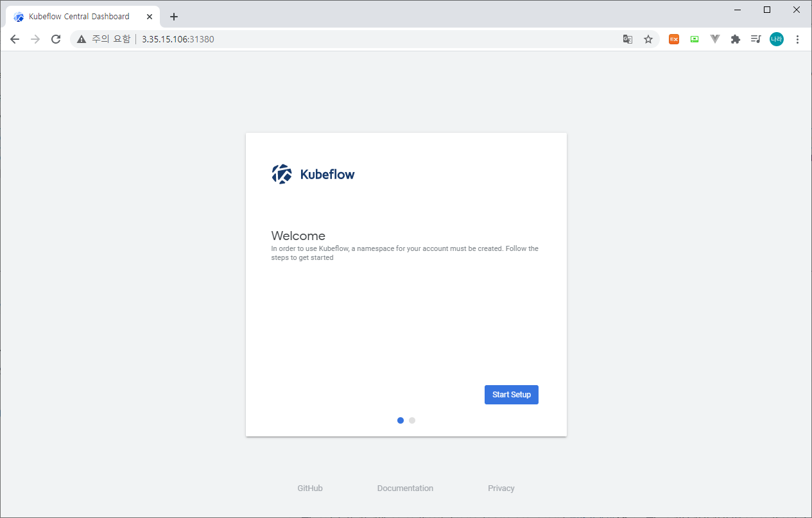Open the Extensions puzzle piece menu
The width and height of the screenshot is (812, 518).
click(x=736, y=39)
